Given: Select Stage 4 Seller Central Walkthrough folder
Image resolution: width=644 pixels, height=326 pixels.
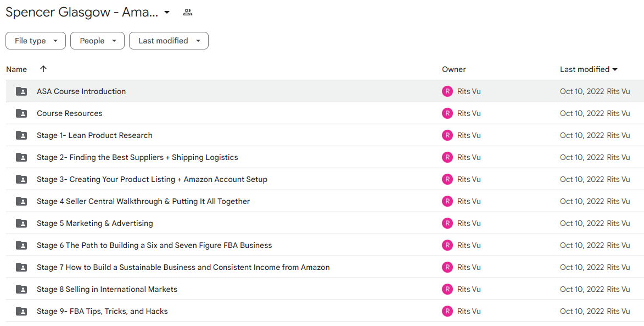Looking at the screenshot, I should coord(325,201).
